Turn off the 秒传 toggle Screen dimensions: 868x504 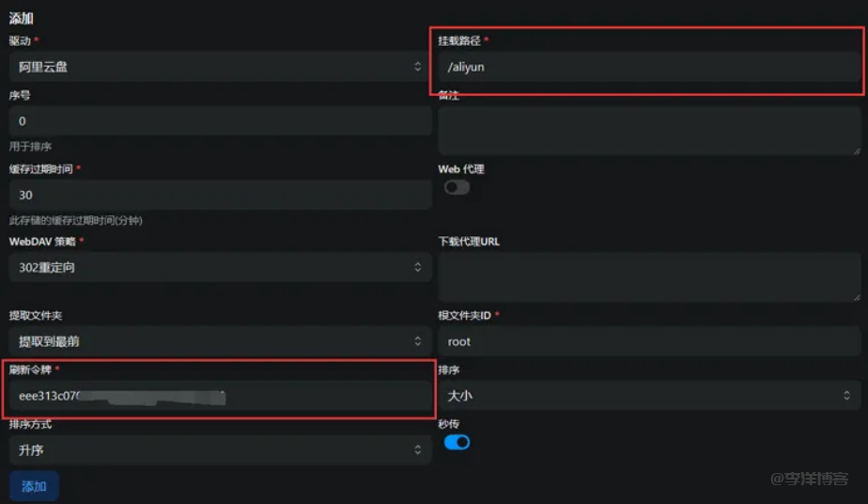[x=457, y=441]
